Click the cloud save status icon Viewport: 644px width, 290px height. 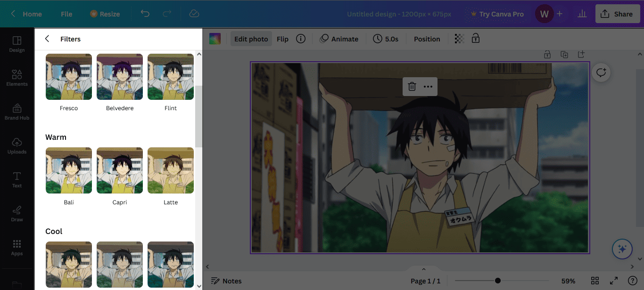(194, 14)
